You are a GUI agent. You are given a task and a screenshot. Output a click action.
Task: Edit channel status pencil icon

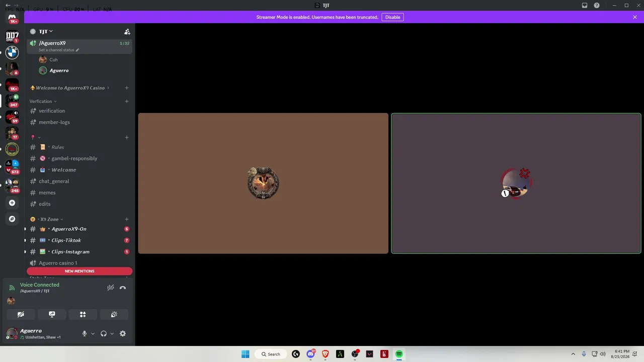pos(77,50)
